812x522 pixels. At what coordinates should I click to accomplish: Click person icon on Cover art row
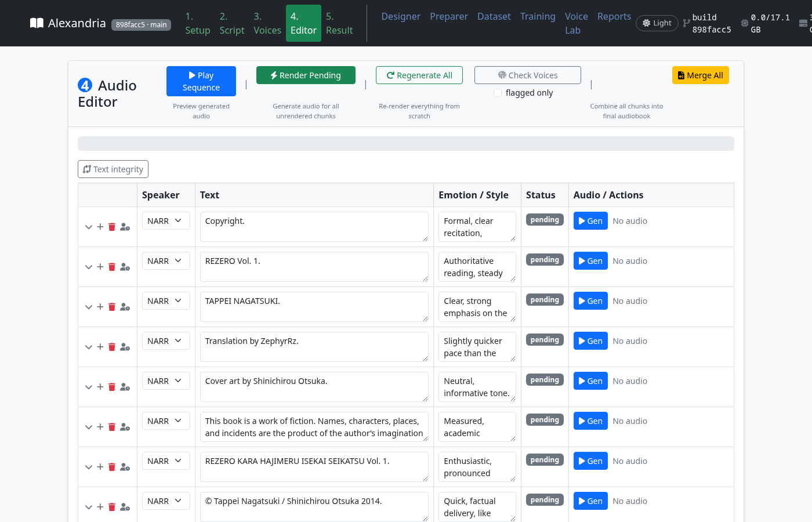pos(125,387)
